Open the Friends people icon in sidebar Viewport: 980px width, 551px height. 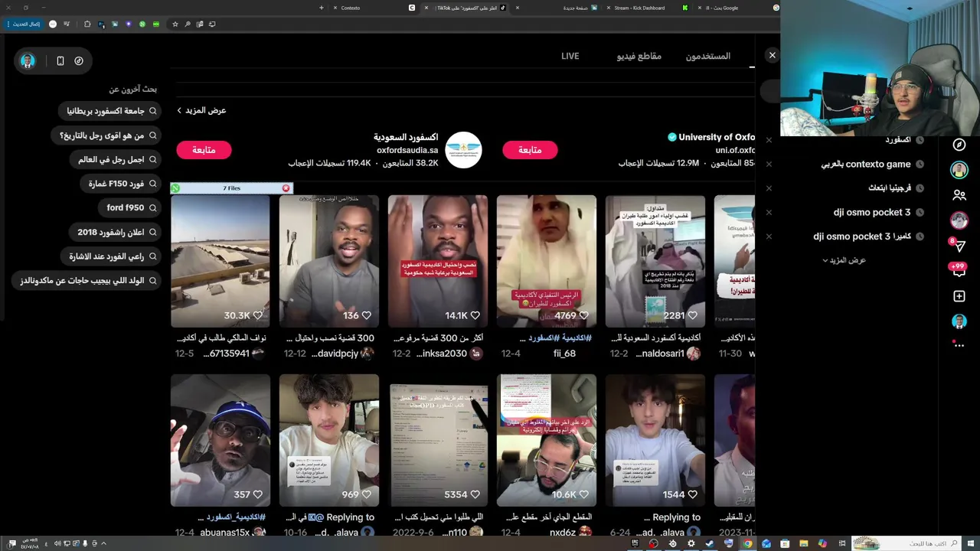point(959,195)
